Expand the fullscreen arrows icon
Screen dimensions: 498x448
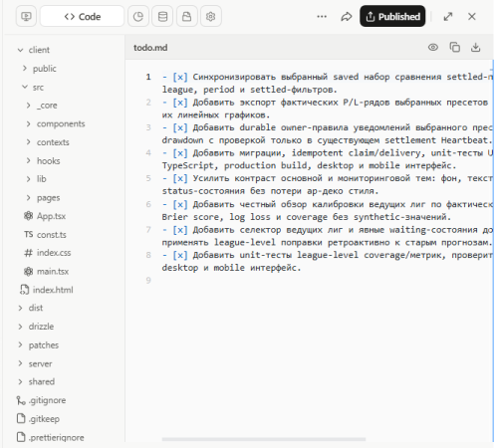pyautogui.click(x=448, y=16)
